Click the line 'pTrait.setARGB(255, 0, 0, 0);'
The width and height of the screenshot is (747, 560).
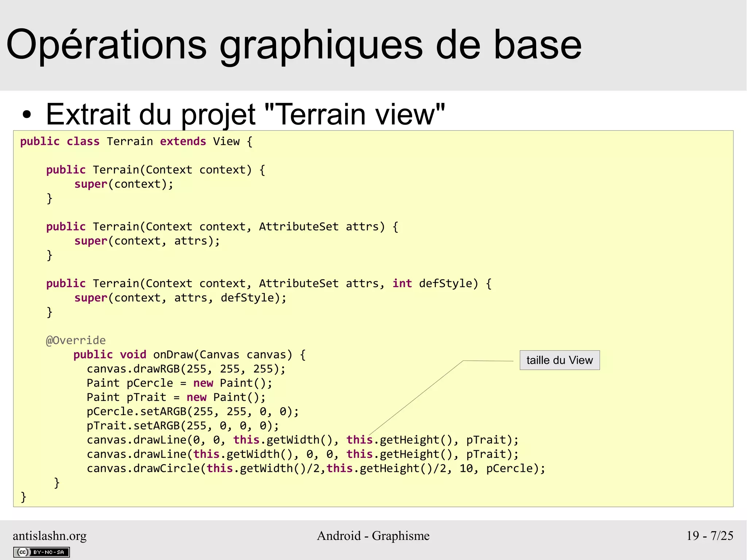183,426
